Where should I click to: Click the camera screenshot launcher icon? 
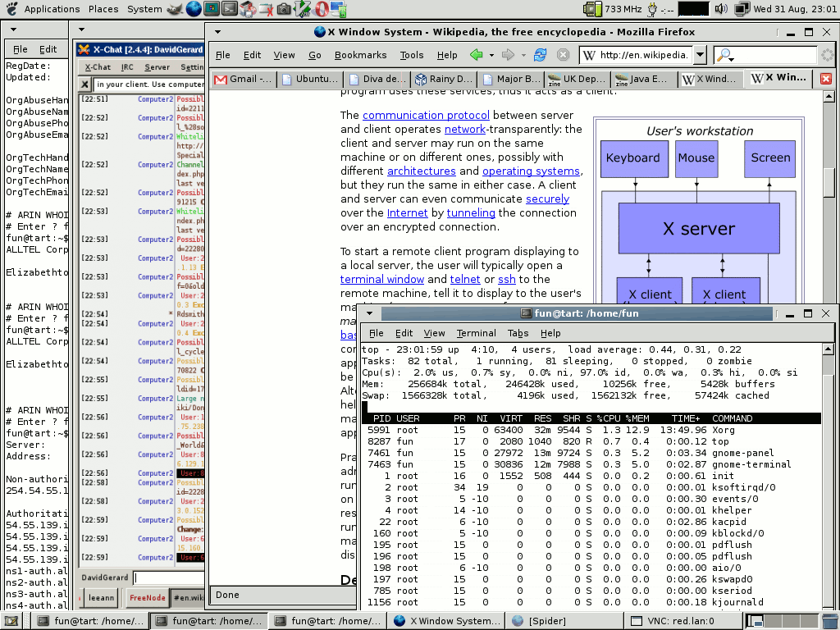(x=284, y=9)
